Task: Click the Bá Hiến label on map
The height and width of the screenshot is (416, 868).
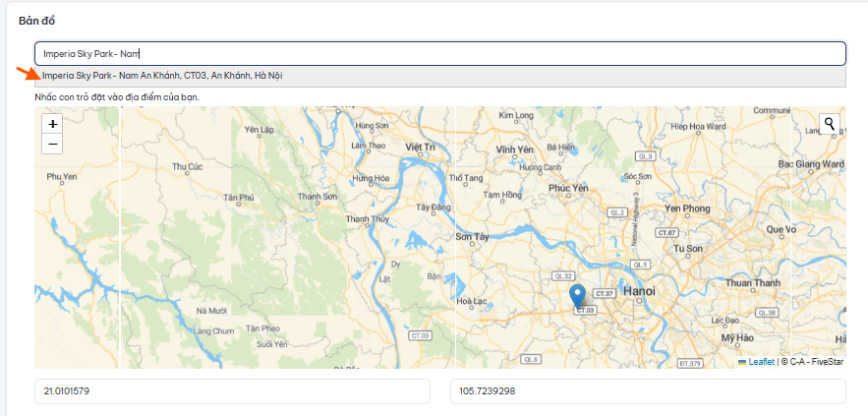Action: (x=560, y=148)
